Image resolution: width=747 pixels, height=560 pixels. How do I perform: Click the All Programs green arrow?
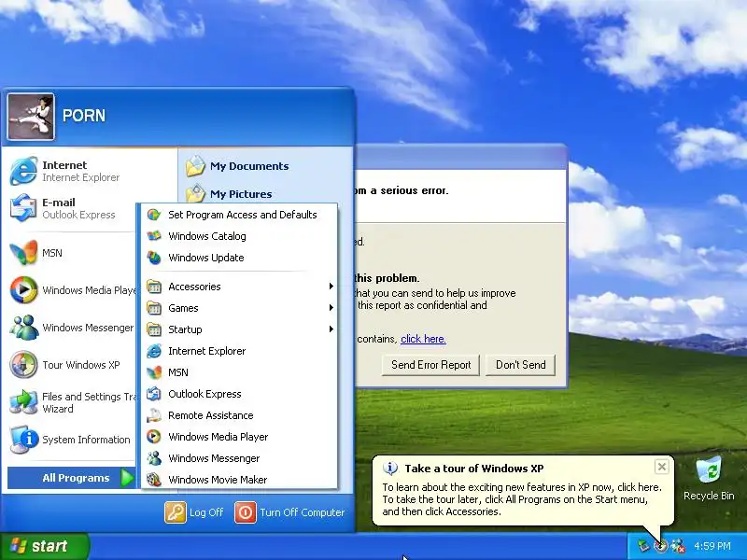[127, 478]
